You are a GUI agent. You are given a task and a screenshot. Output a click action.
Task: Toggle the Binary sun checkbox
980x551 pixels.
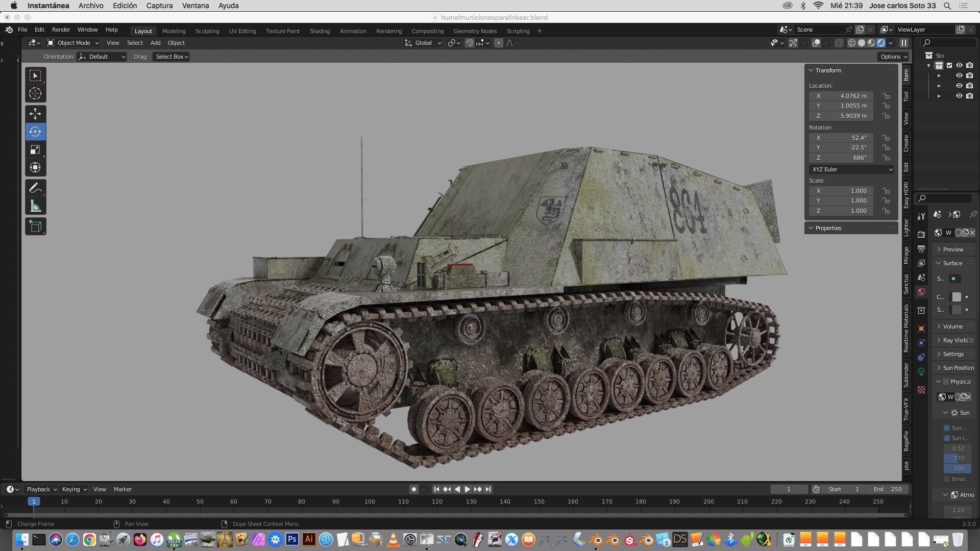[947, 479]
